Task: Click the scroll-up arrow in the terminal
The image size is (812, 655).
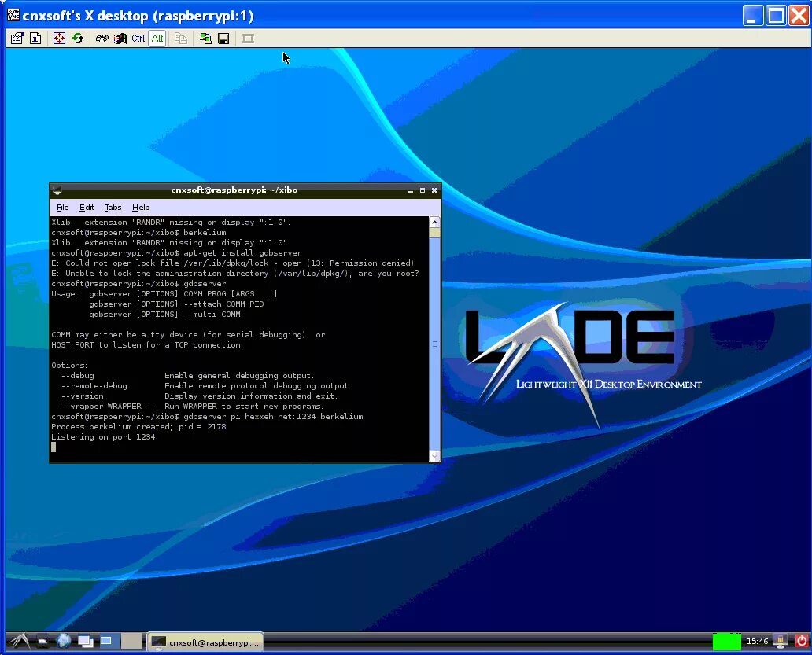Action: pyautogui.click(x=434, y=223)
